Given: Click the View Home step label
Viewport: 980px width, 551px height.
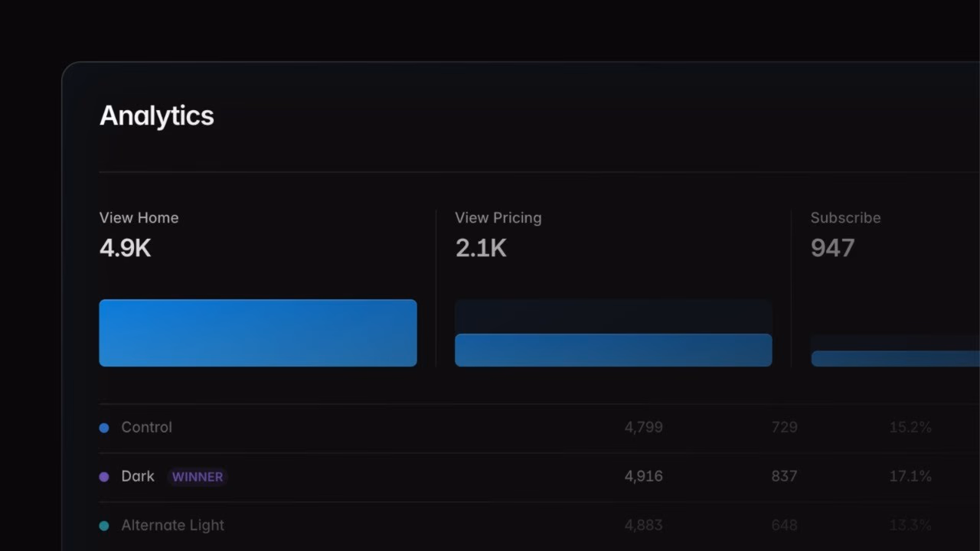Looking at the screenshot, I should (x=139, y=217).
